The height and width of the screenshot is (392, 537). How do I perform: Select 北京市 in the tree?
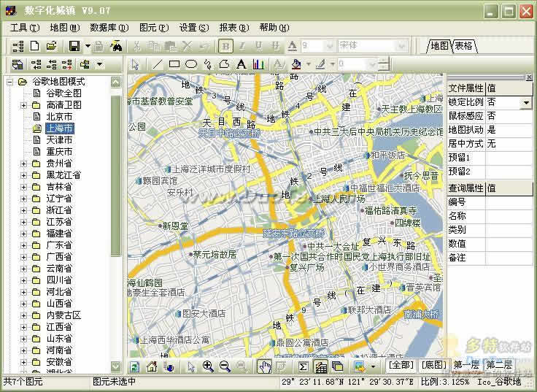coord(59,117)
